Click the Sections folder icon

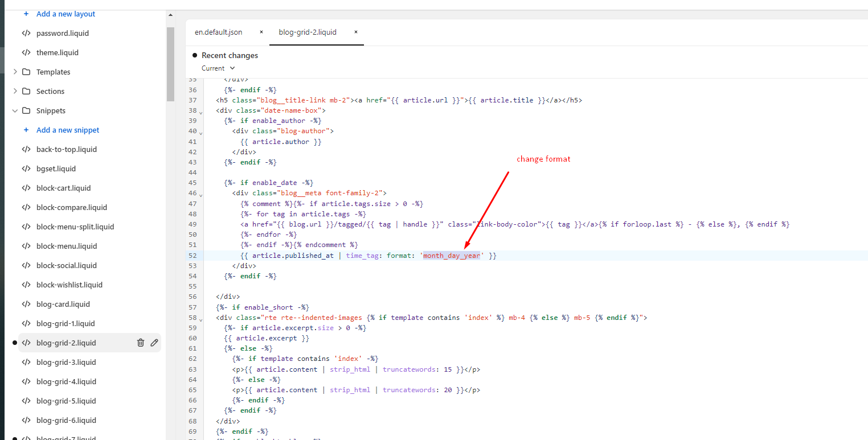(26, 91)
